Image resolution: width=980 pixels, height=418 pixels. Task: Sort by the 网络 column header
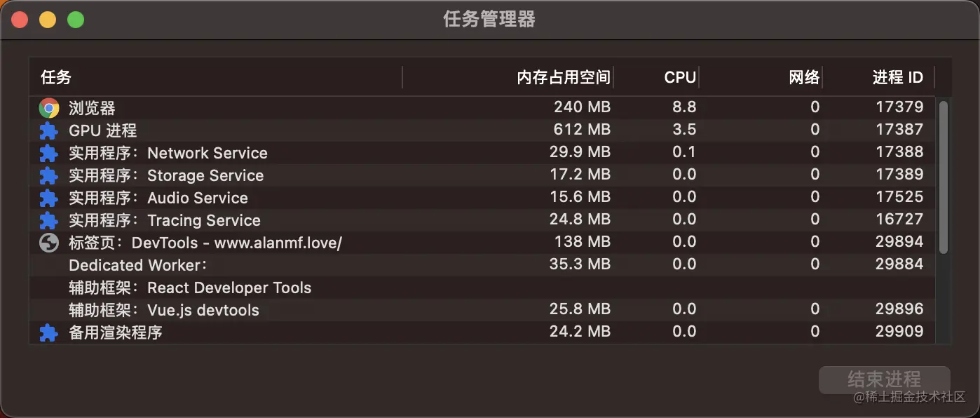click(803, 77)
